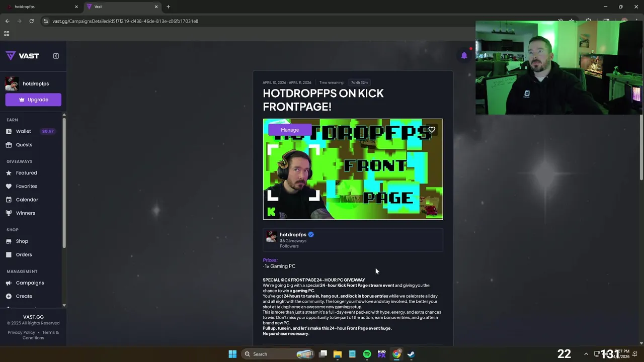644x362 pixels.
Task: Open Orders in the sidebar
Action: click(24, 255)
